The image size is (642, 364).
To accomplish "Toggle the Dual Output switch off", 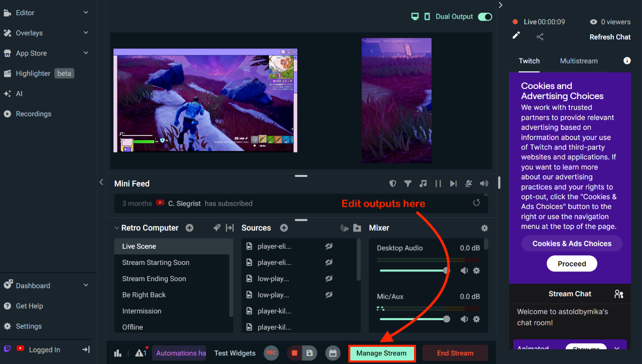I will pyautogui.click(x=485, y=17).
